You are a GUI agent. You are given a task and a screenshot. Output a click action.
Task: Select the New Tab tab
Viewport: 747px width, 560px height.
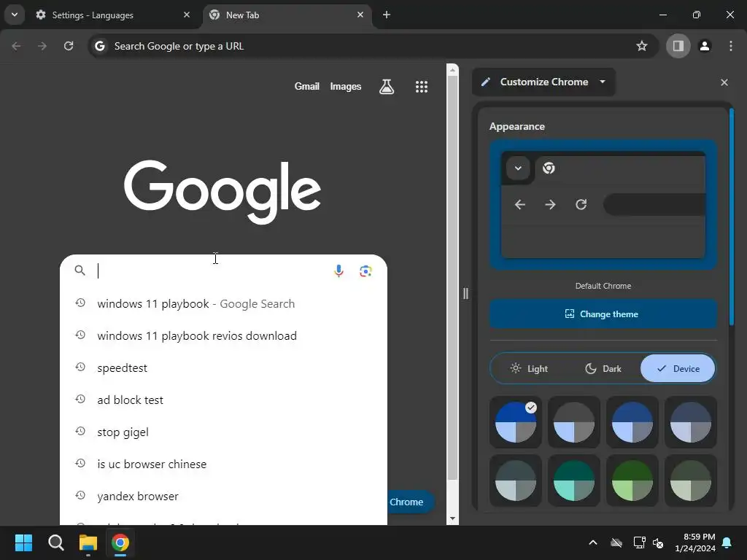pyautogui.click(x=287, y=15)
